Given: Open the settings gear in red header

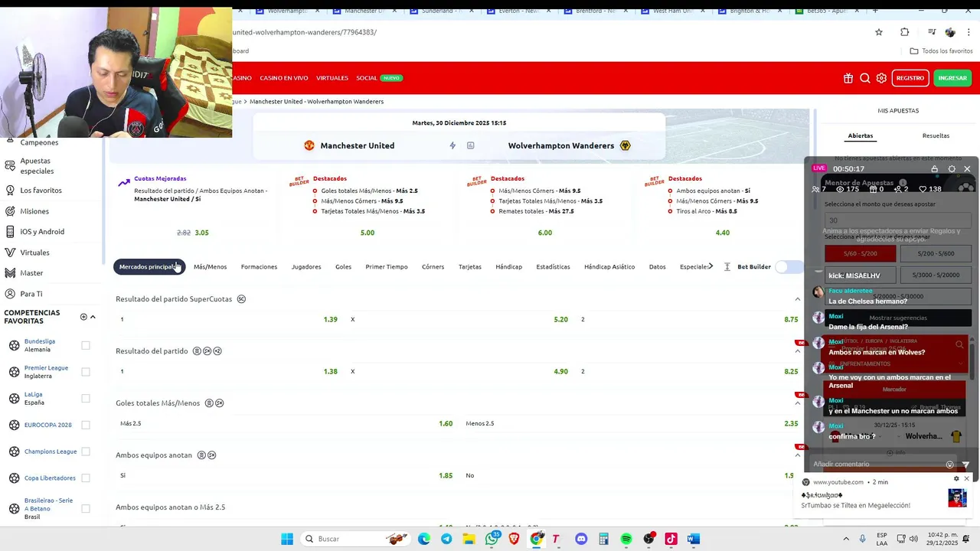Looking at the screenshot, I should 882,78.
